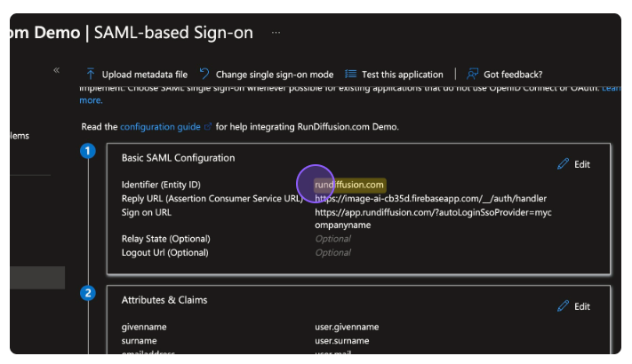
Task: Collapse the sidebar with double chevron
Action: [x=56, y=70]
